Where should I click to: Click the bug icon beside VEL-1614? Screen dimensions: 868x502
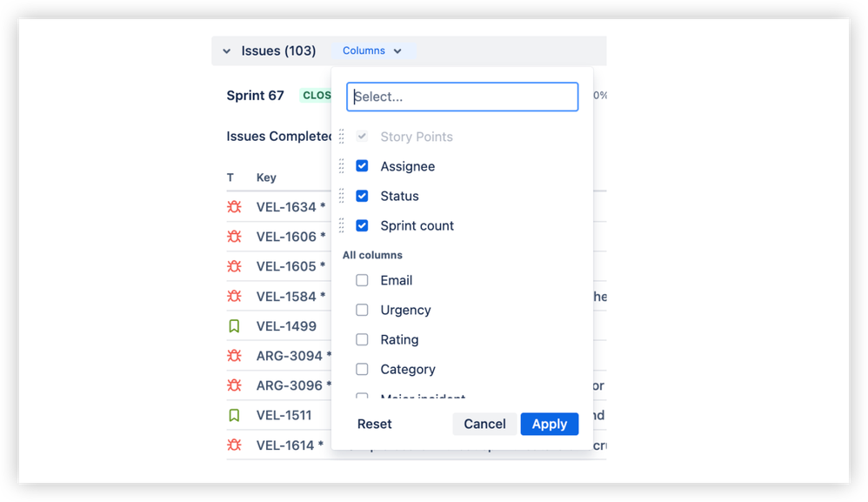[x=233, y=445]
